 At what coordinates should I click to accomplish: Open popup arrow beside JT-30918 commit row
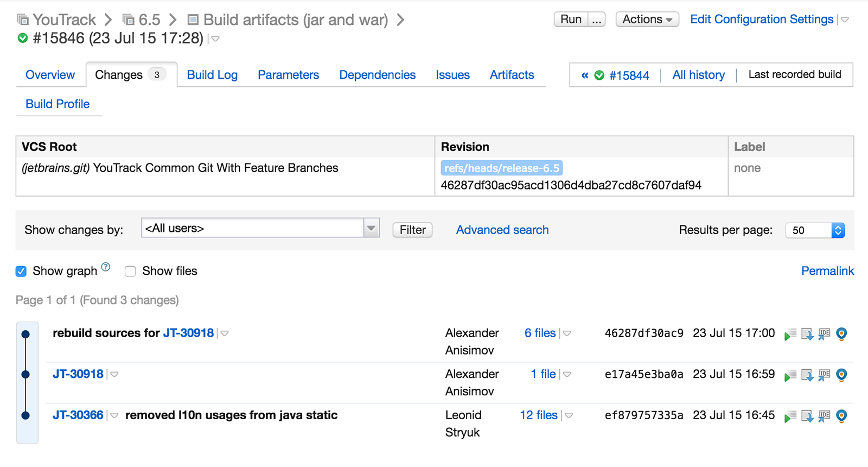(x=114, y=375)
